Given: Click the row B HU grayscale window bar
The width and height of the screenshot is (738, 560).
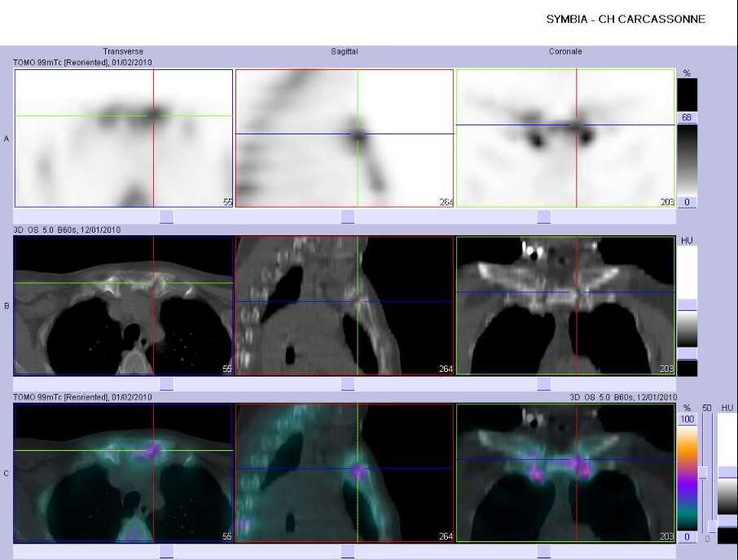Looking at the screenshot, I should coord(687,310).
